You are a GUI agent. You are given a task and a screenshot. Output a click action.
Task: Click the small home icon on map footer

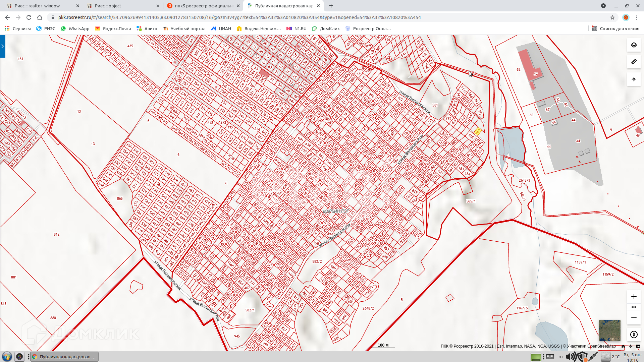pyautogui.click(x=623, y=346)
